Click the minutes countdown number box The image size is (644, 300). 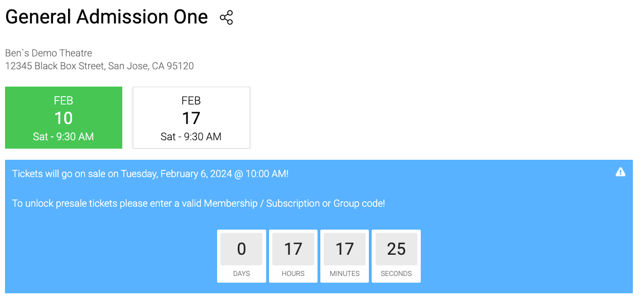pyautogui.click(x=344, y=249)
